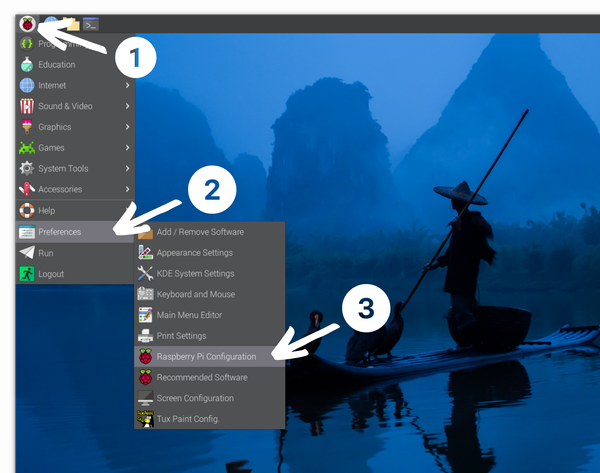
Task: Expand the Sound & Video submenu arrow
Action: pyautogui.click(x=127, y=107)
